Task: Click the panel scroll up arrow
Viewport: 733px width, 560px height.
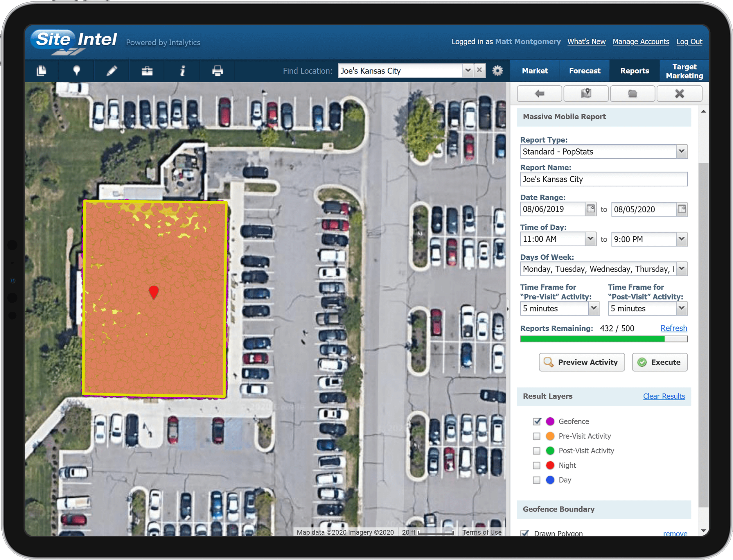Action: pyautogui.click(x=703, y=111)
